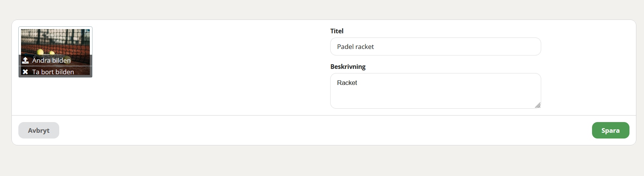Choose the Ändra bilden text link
The image size is (644, 176).
click(x=51, y=60)
